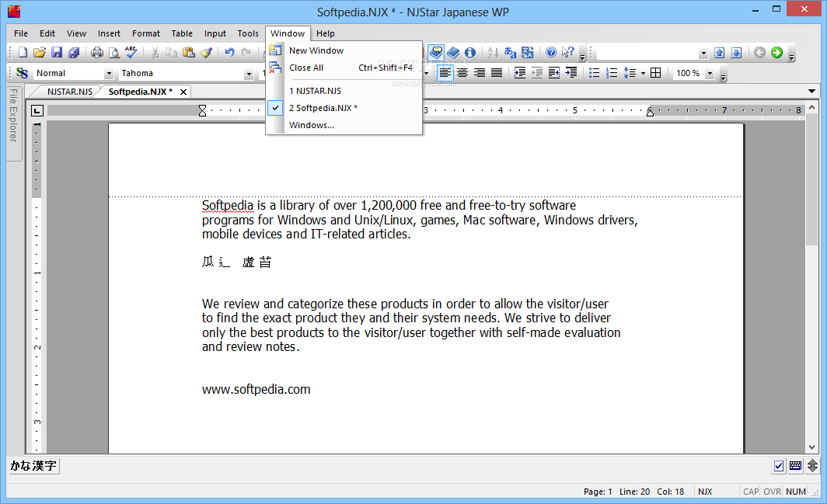
Task: Toggle the checkmark icon in input bar
Action: 779,465
